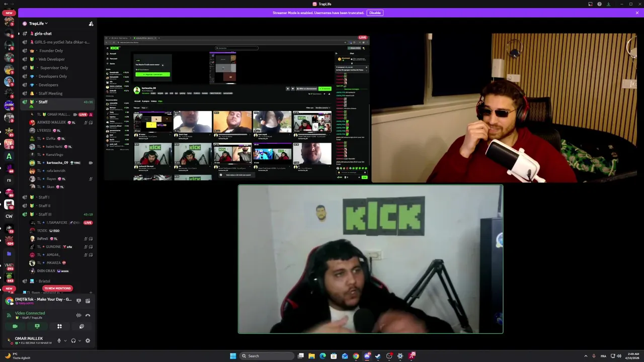Disable Streamer Mode via the banner button
The width and height of the screenshot is (644, 362).
coord(375,13)
